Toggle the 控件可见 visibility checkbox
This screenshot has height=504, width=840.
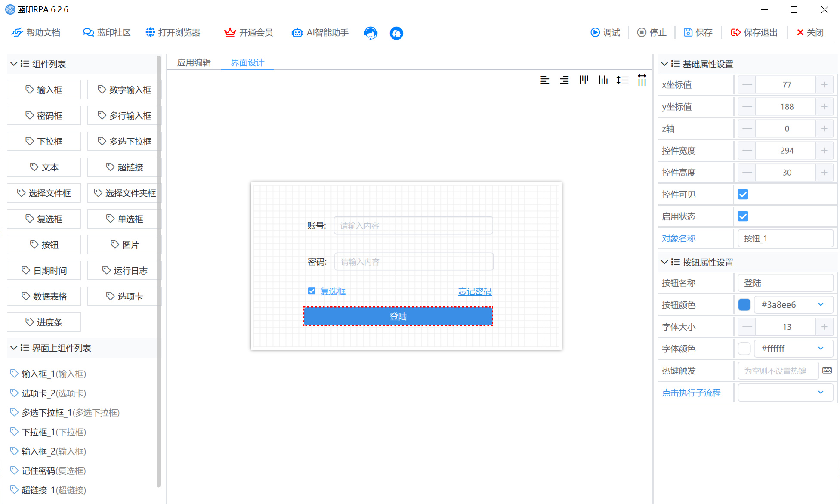[x=743, y=194]
